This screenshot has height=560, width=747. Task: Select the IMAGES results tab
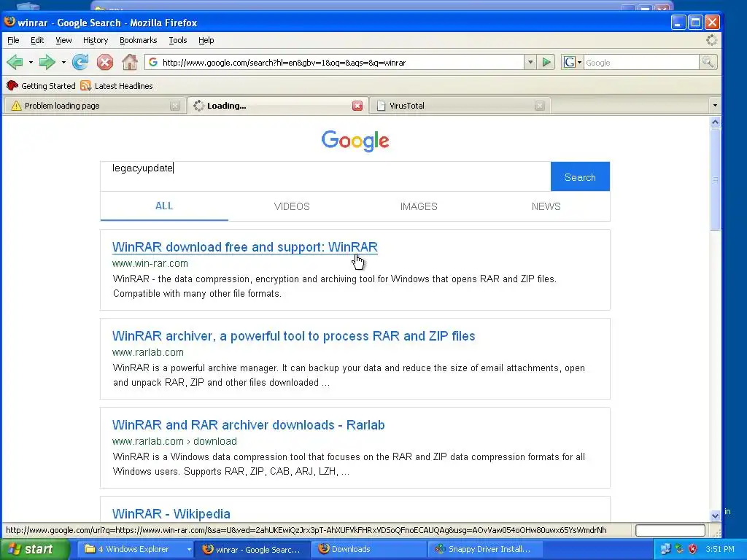419,206
